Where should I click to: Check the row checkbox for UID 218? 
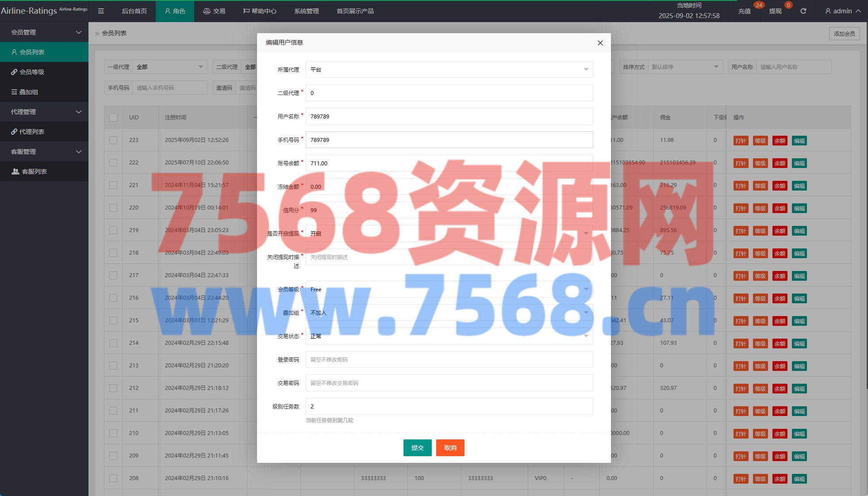(x=113, y=253)
